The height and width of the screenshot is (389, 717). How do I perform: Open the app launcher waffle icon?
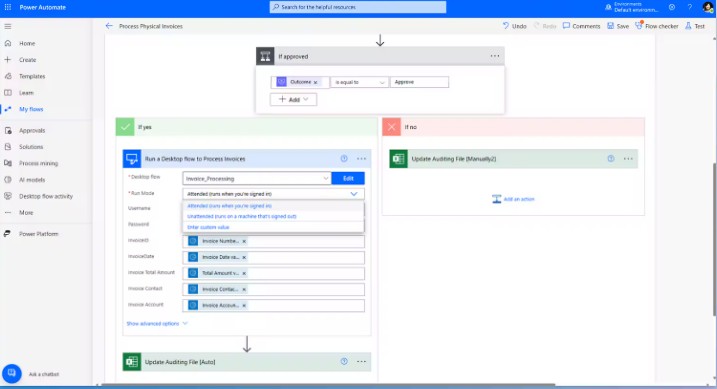tap(8, 7)
